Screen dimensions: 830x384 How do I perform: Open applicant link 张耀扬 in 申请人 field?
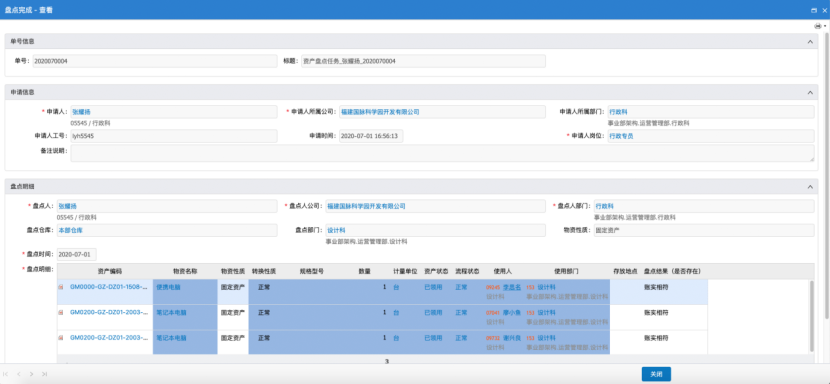point(82,112)
